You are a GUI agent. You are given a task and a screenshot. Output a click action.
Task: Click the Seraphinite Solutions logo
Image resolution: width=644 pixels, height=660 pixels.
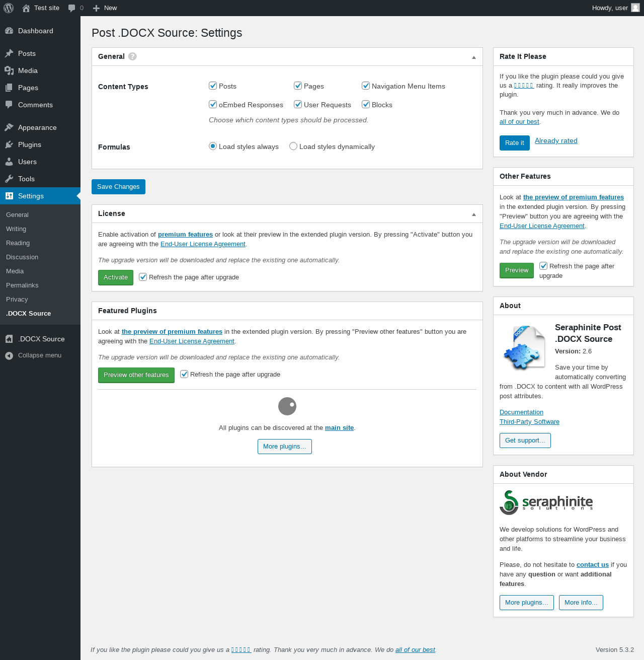click(546, 502)
